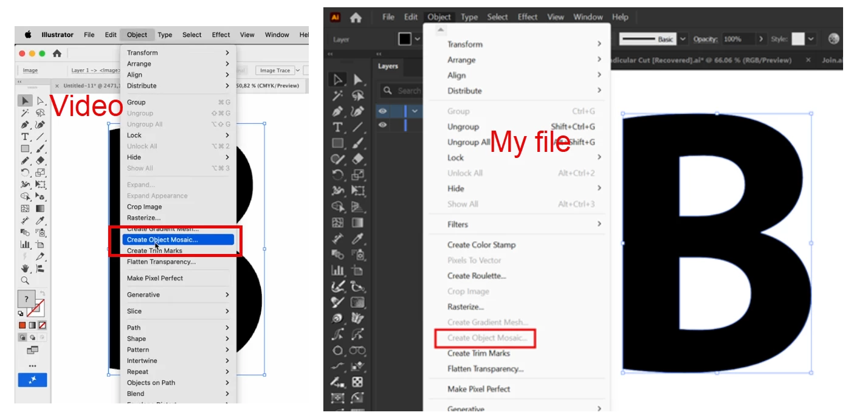Click the fill color swatch in My file bar

point(405,39)
